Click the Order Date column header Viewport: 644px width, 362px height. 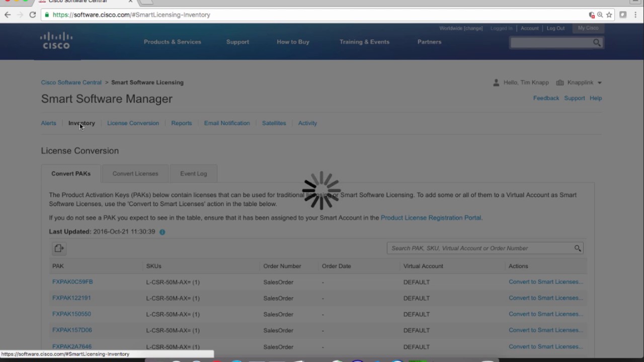(x=337, y=266)
